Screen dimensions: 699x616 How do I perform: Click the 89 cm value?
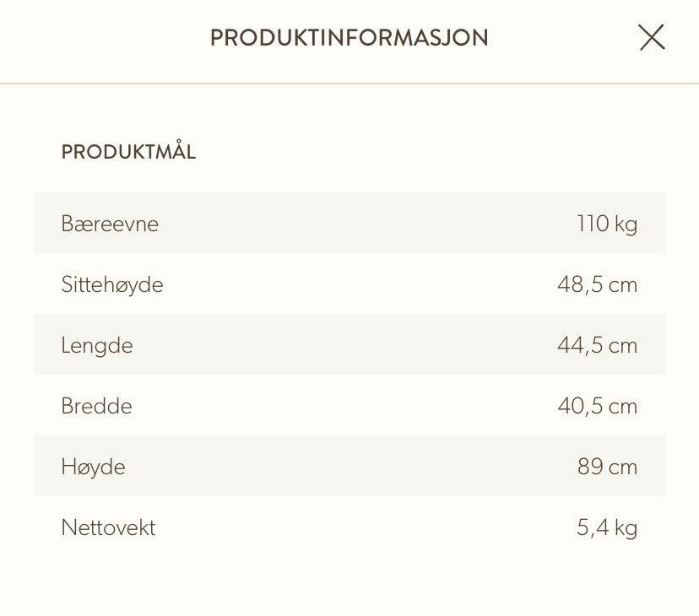coord(607,467)
